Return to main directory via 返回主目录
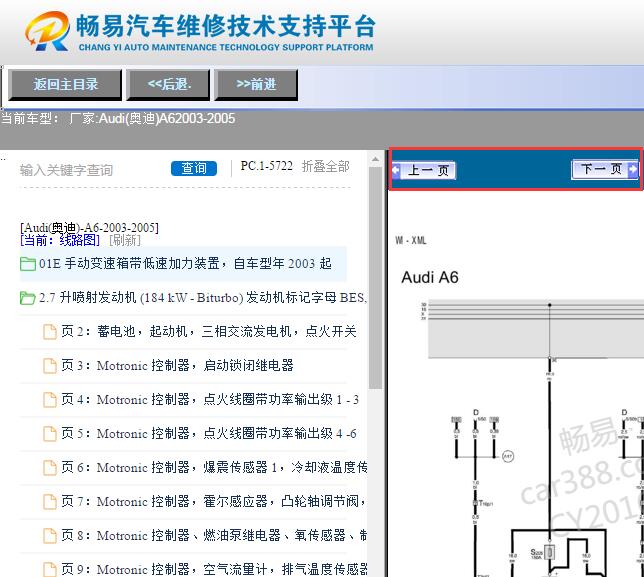This screenshot has width=644, height=577. [65, 85]
